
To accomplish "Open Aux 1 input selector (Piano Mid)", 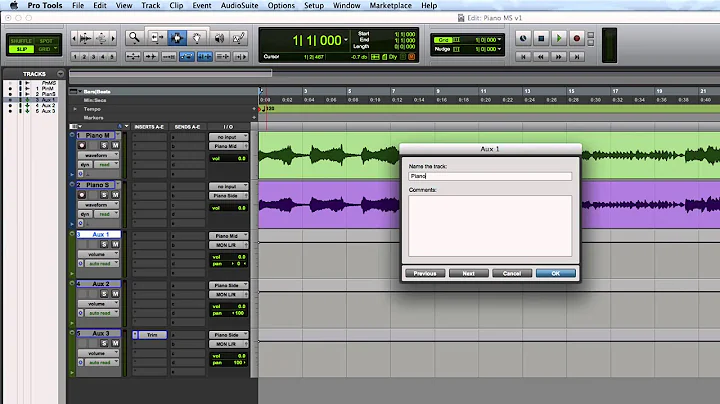I will (x=229, y=236).
